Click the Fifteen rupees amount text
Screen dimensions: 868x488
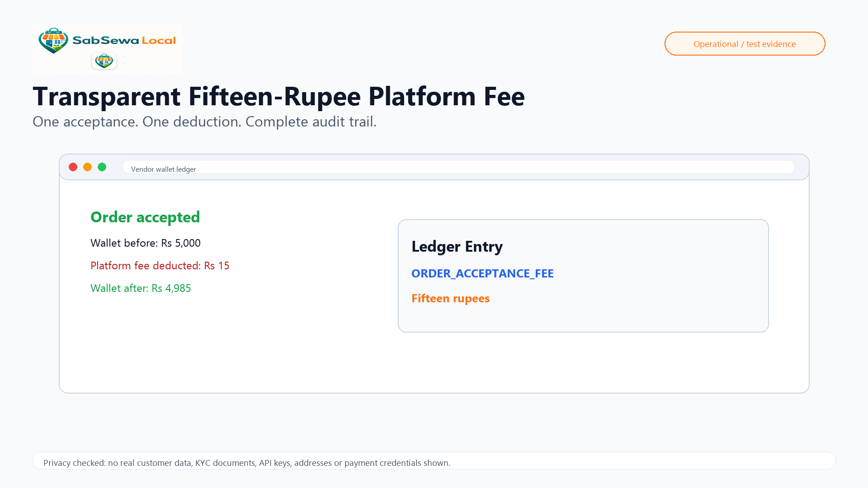(450, 299)
